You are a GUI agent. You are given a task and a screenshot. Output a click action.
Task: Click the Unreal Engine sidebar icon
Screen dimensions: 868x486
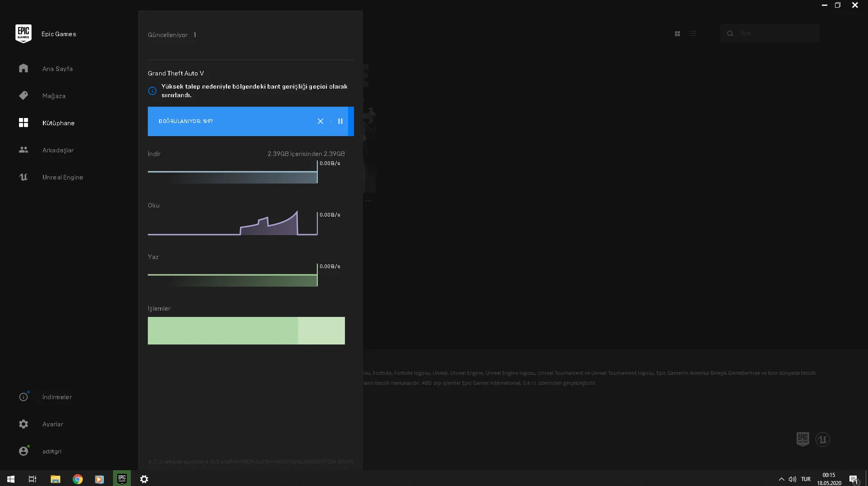pos(24,177)
